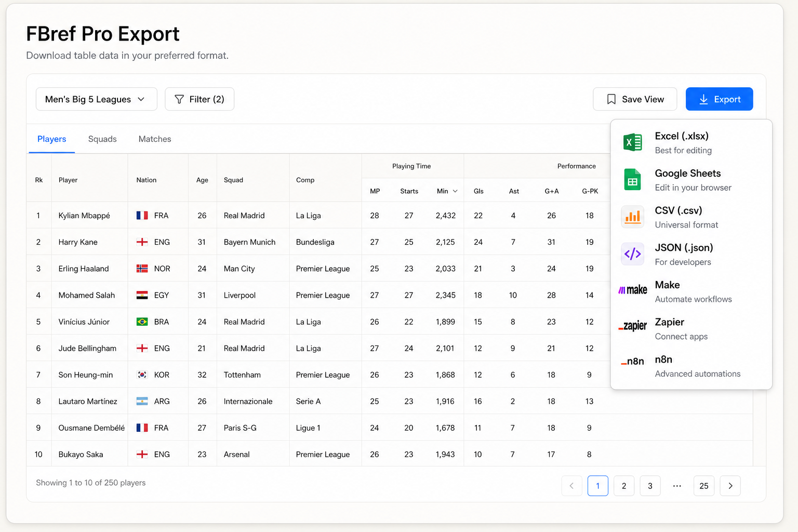Click Bayern Munich squad cell
This screenshot has height=532, width=798.
[x=249, y=242]
